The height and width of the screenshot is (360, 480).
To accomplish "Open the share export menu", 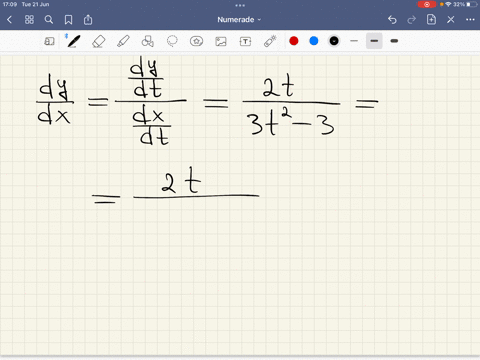I will click(x=88, y=20).
